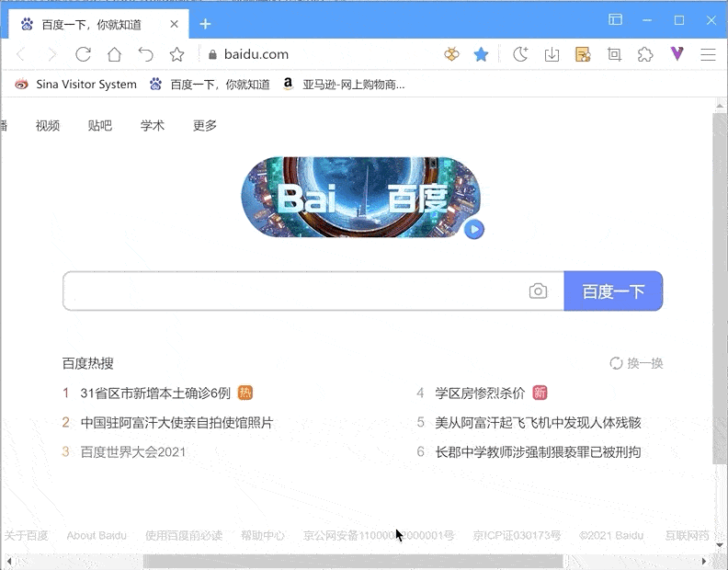This screenshot has height=570, width=728.
Task: Click the 百度热搜 heading
Action: click(x=87, y=363)
